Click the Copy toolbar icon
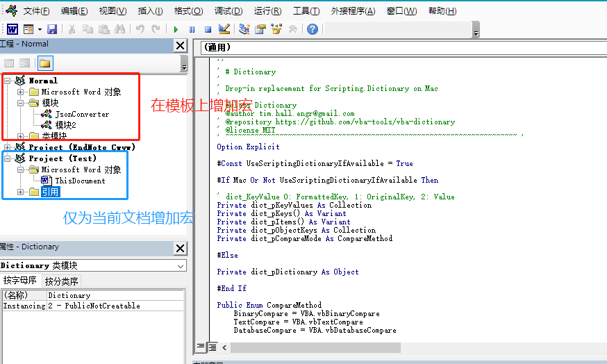This screenshot has width=607, height=364. [x=88, y=29]
